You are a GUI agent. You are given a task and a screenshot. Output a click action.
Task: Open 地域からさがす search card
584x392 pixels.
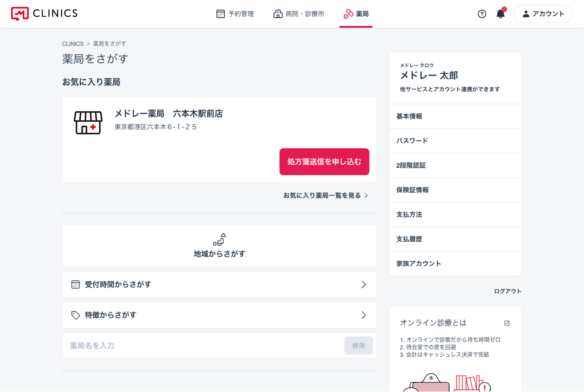point(219,246)
